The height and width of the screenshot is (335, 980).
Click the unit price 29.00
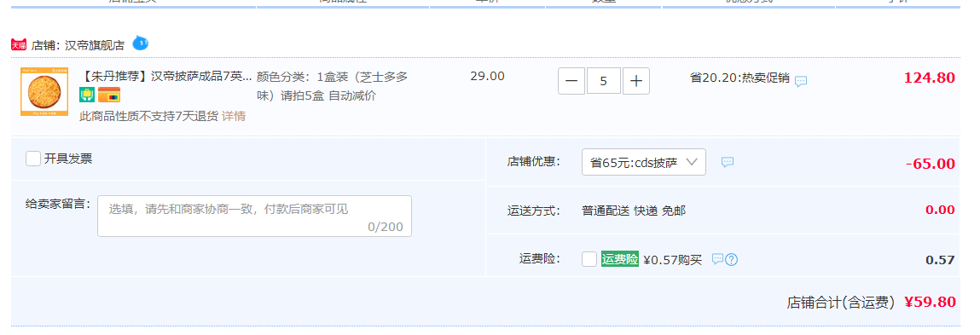tap(488, 76)
